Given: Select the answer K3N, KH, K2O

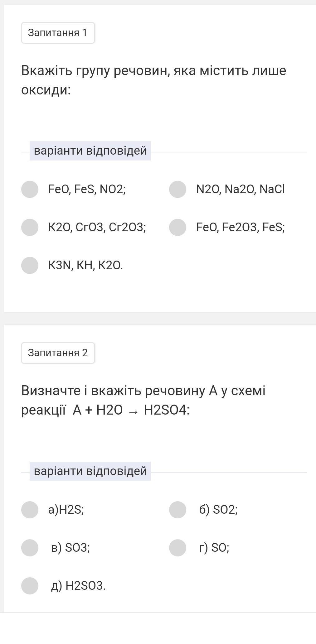Looking at the screenshot, I should pyautogui.click(x=30, y=265).
